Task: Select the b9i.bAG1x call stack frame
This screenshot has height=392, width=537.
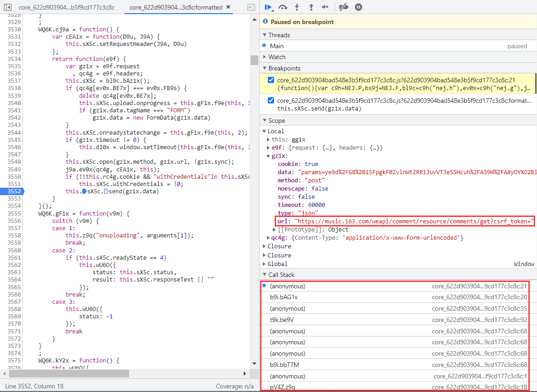Action: 284,297
